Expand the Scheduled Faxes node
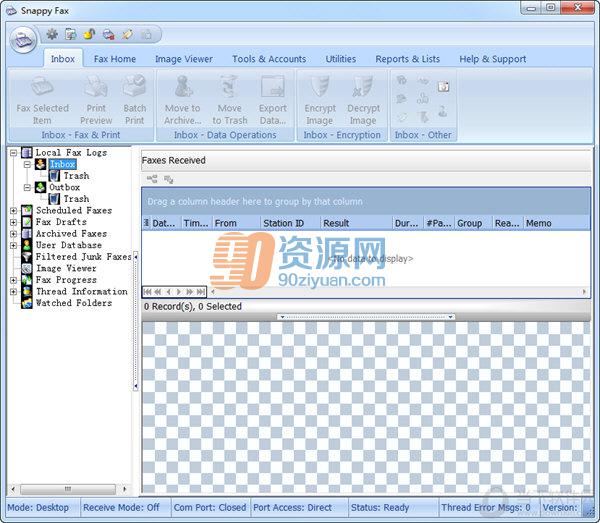The height and width of the screenshot is (523, 600). [13, 210]
